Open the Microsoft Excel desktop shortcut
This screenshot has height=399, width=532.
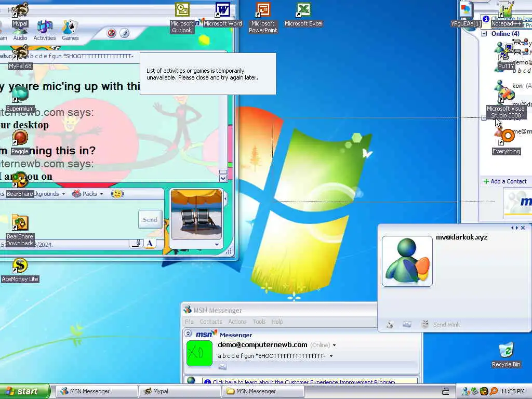(x=303, y=14)
